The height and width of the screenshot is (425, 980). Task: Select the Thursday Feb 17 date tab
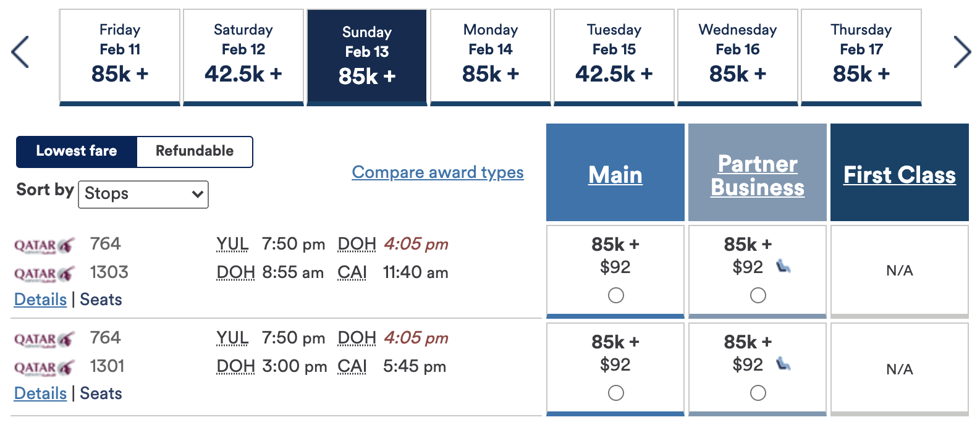pos(861,57)
